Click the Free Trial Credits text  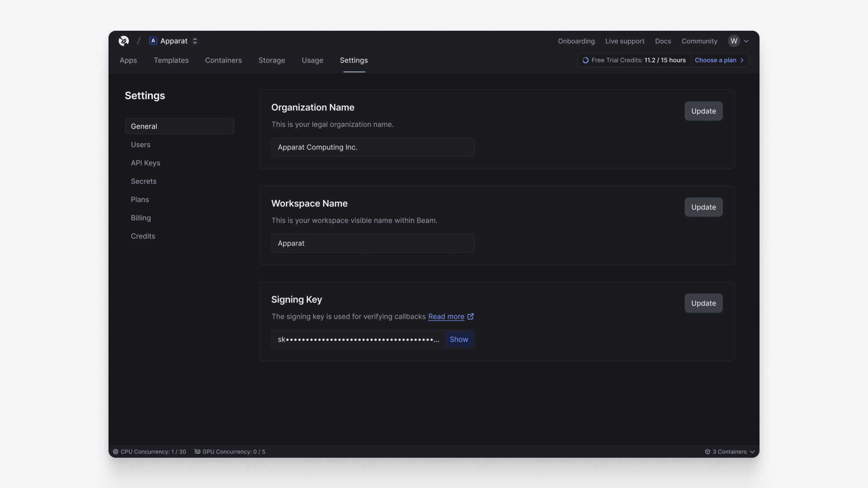[638, 60]
